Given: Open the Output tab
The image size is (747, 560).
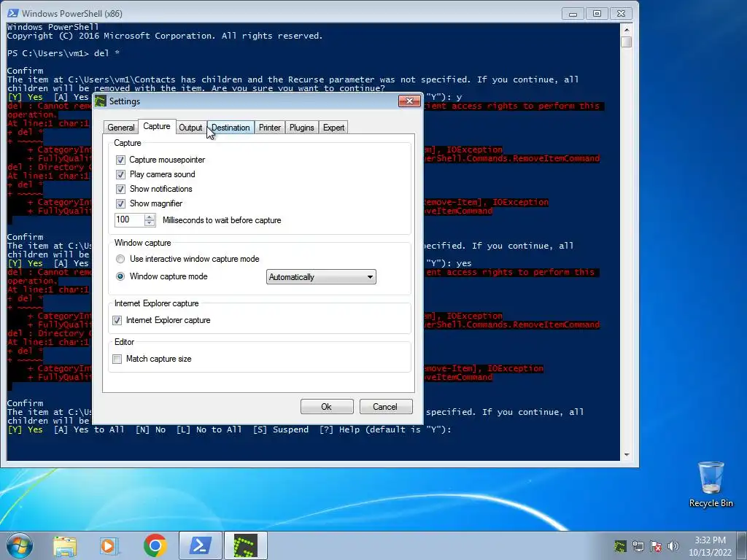Looking at the screenshot, I should pyautogui.click(x=190, y=128).
